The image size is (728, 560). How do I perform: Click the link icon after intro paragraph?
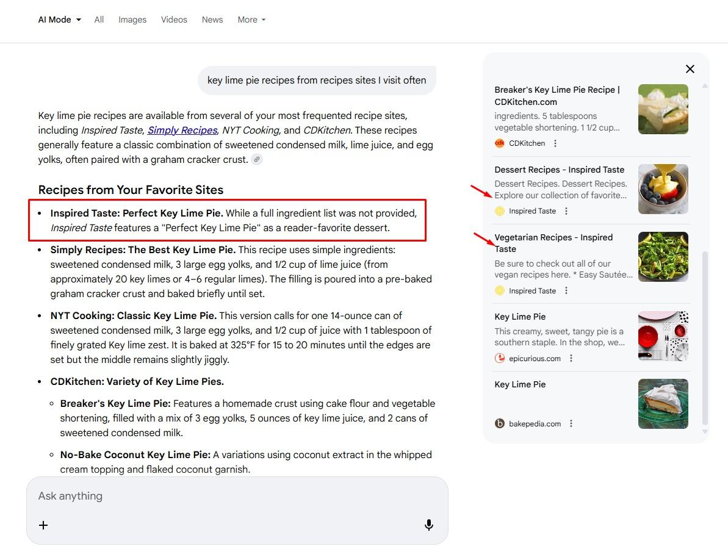(257, 160)
